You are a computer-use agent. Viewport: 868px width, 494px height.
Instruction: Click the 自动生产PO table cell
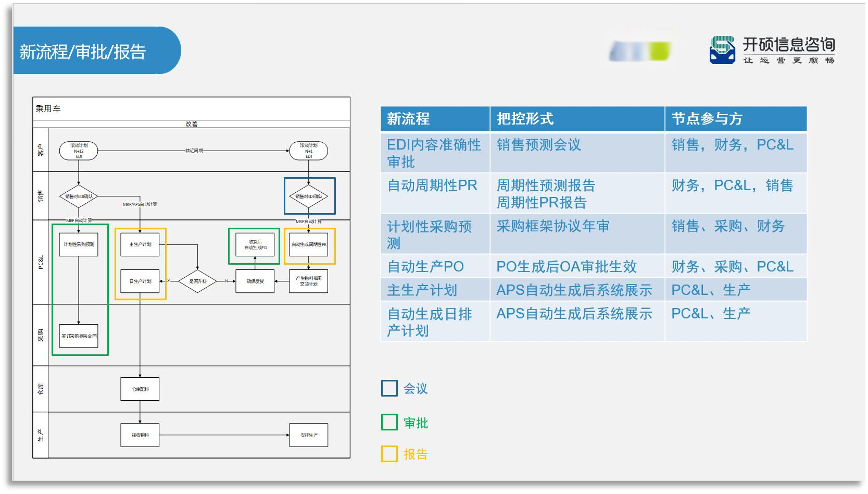tap(435, 267)
